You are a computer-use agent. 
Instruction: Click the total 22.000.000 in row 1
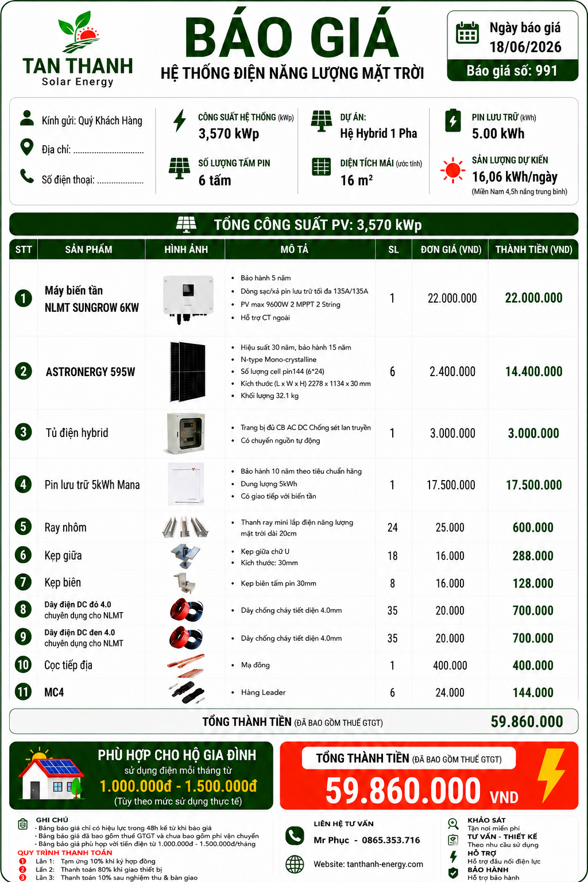pyautogui.click(x=534, y=298)
